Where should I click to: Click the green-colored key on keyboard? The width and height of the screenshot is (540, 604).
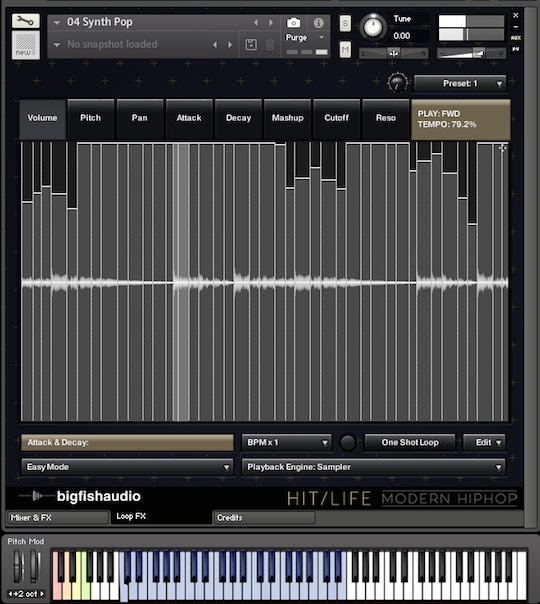pyautogui.click(x=86, y=590)
